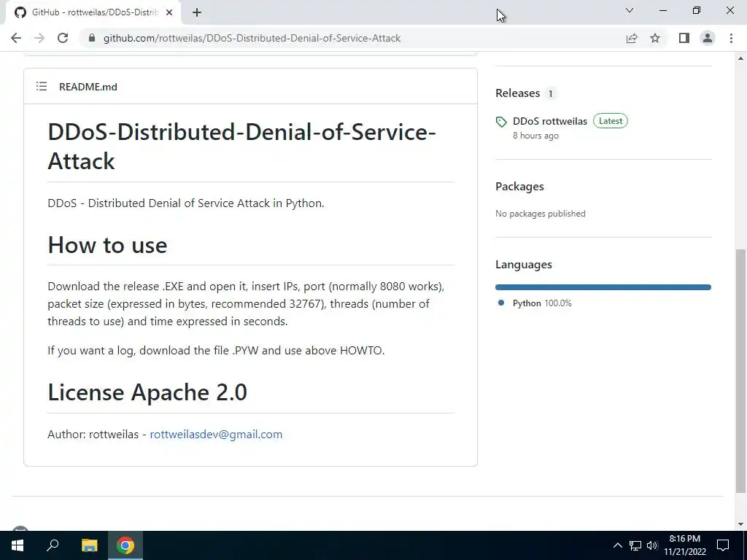747x560 pixels.
Task: Click the DDoS-Distributed-Denial-of-Service-Attack README title
Action: (242, 146)
